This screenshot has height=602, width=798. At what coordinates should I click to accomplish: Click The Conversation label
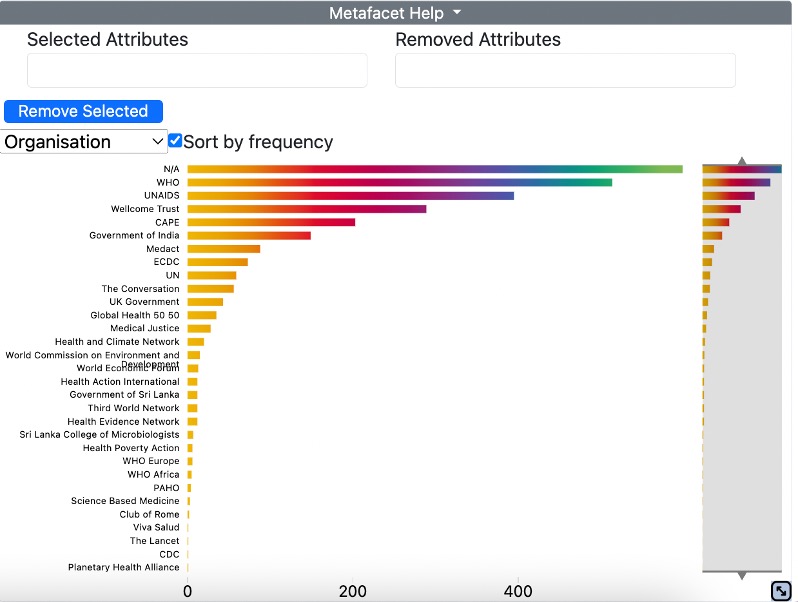pyautogui.click(x=140, y=289)
